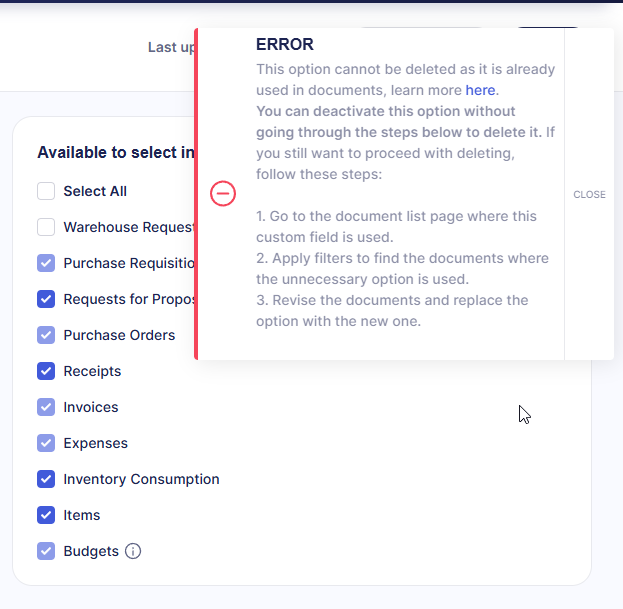Toggle the Purchase Requisitions checkbox

[x=46, y=263]
